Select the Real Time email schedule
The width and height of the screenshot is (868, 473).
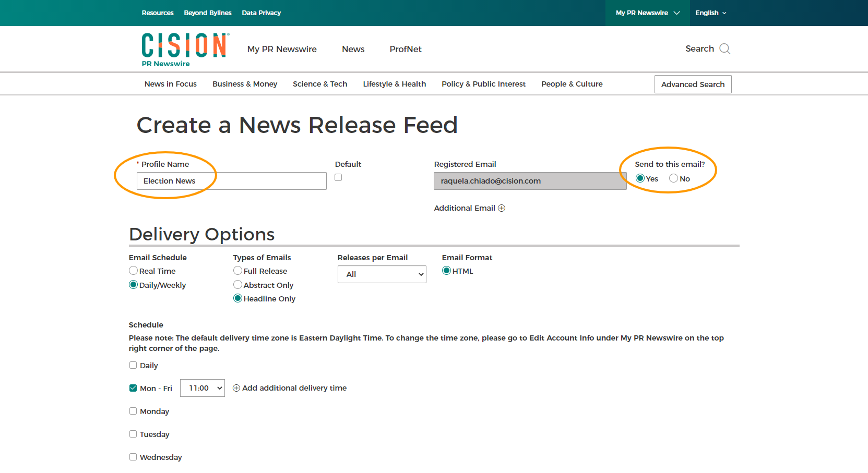[134, 271]
